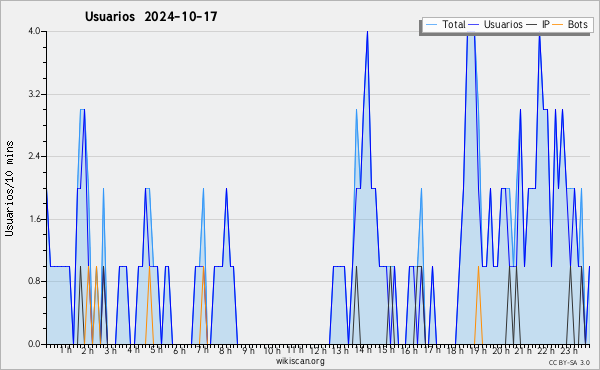
Task: Click the '10 h' x-axis label
Action: click(272, 350)
